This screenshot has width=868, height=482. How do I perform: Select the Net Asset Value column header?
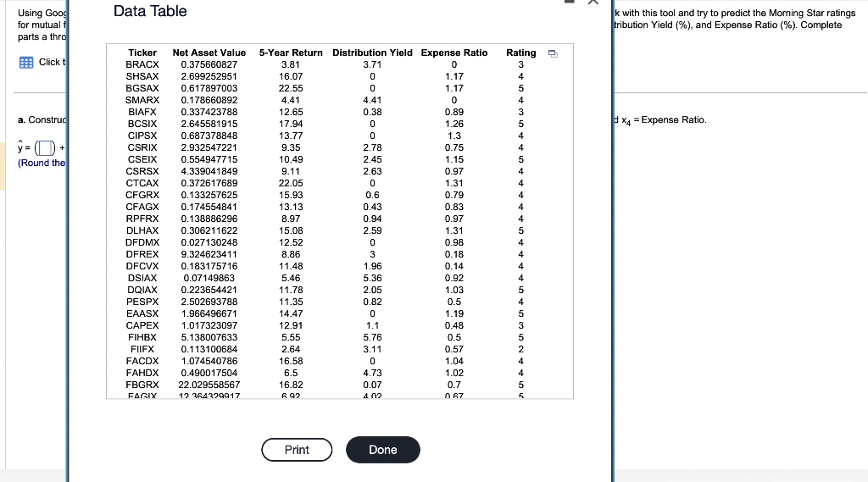[209, 53]
